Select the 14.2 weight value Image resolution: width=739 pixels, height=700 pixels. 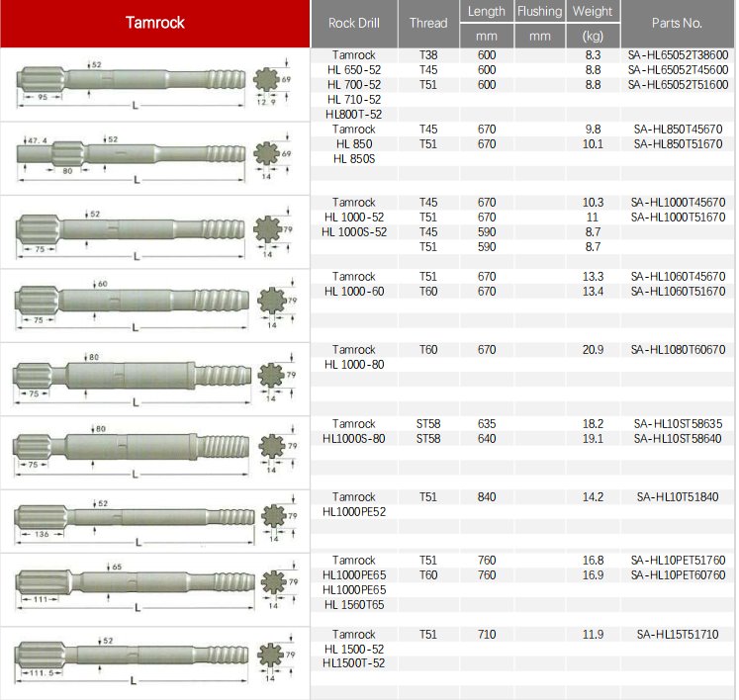(593, 497)
